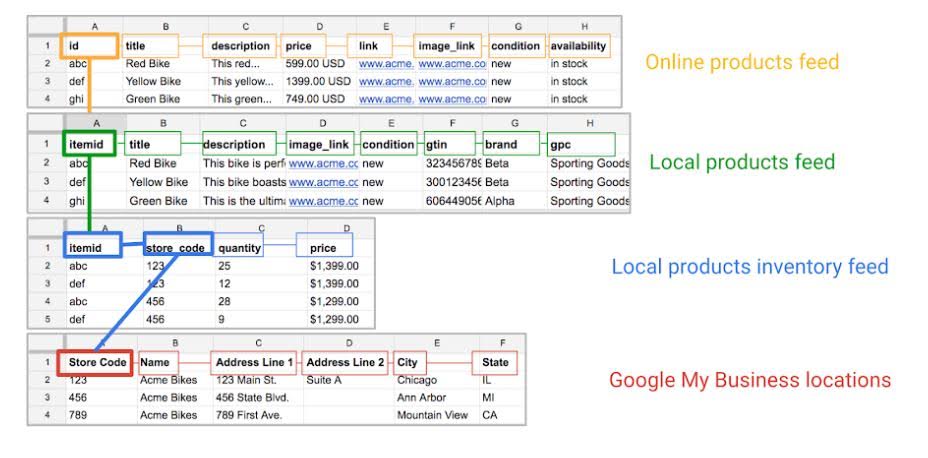This screenshot has width=928, height=458.
Task: Click the 'Alpha' brand cell
Action: point(500,201)
